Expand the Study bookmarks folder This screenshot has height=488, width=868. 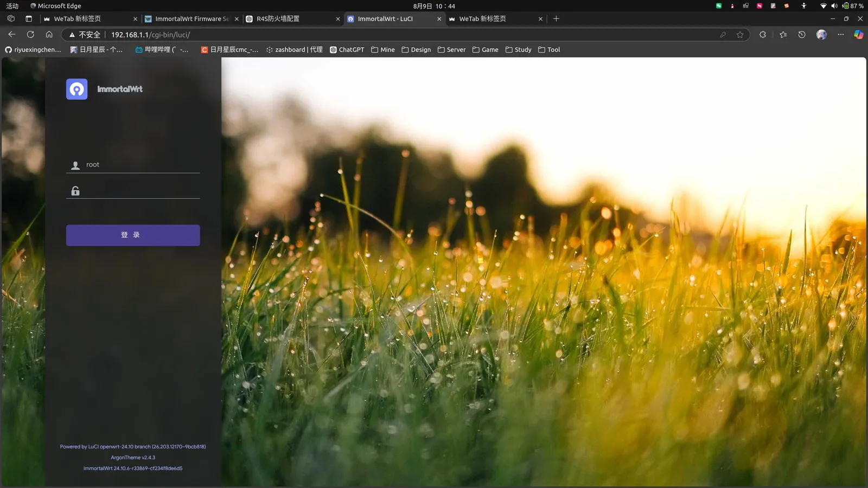click(518, 50)
